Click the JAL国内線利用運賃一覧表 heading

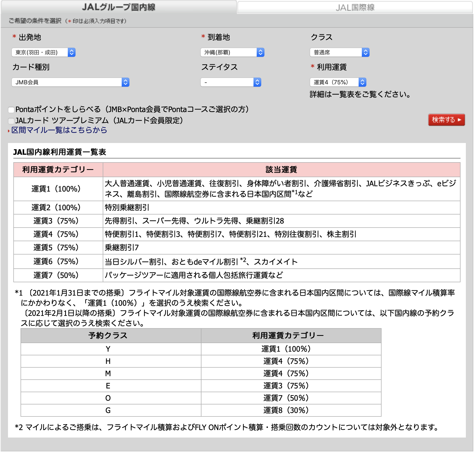point(60,152)
